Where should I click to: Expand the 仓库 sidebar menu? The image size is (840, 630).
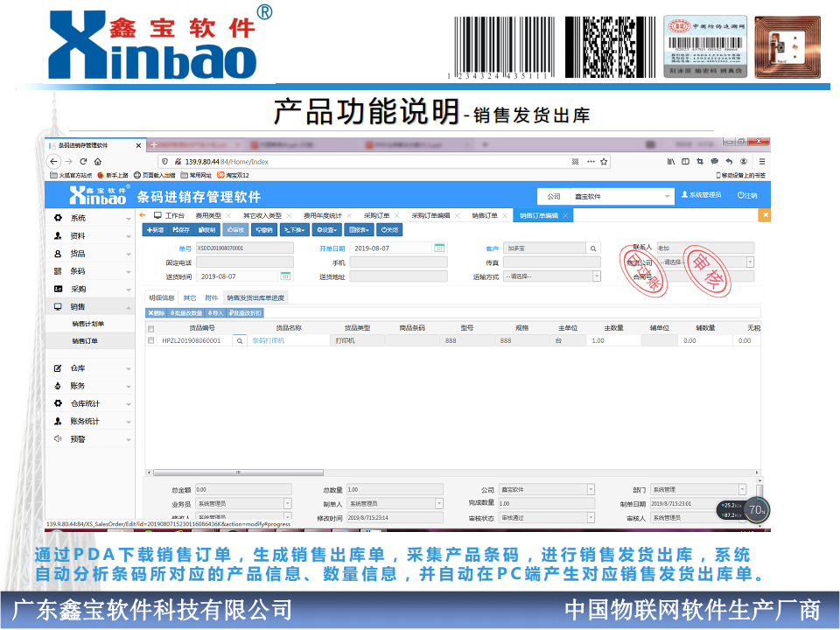(x=91, y=368)
